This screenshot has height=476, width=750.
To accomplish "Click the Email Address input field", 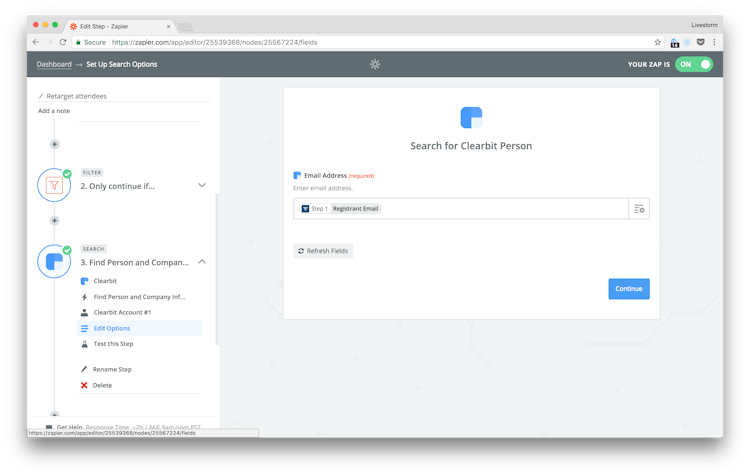I will (461, 209).
